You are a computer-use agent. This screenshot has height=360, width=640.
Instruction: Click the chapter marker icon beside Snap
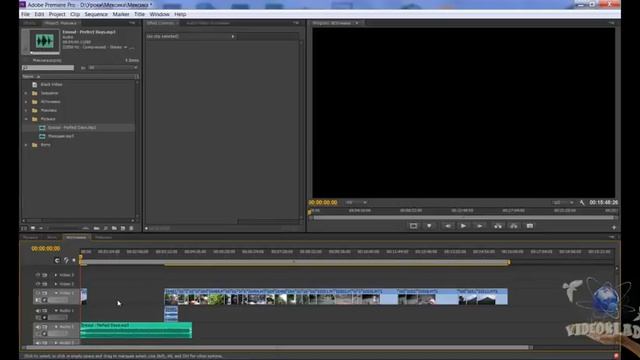click(x=66, y=260)
